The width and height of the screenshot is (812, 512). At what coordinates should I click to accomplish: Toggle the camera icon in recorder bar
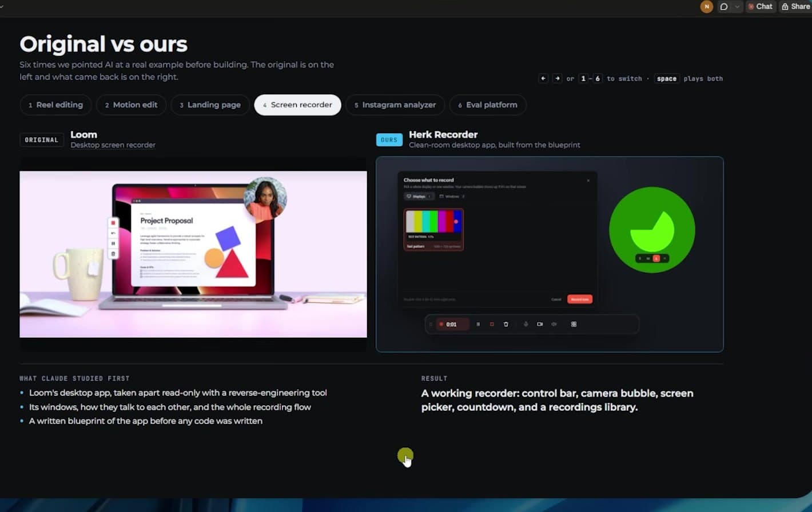pos(540,324)
